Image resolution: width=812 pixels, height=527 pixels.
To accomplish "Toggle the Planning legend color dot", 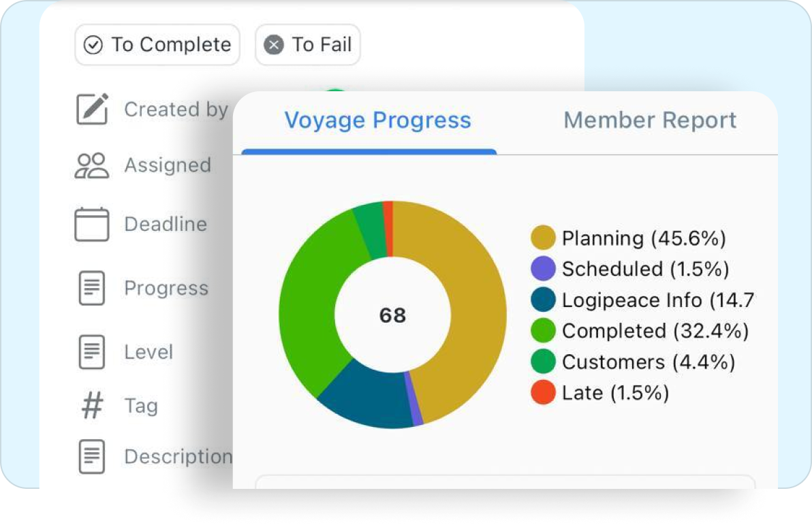I will (543, 238).
